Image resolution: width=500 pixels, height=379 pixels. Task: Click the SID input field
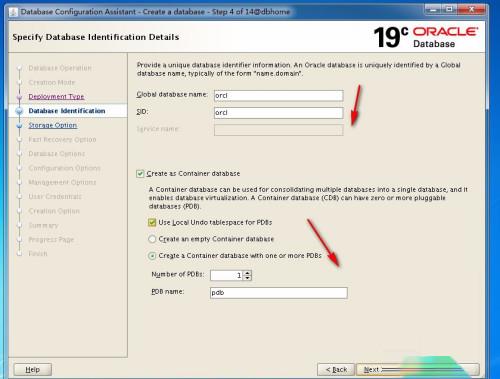click(x=278, y=113)
